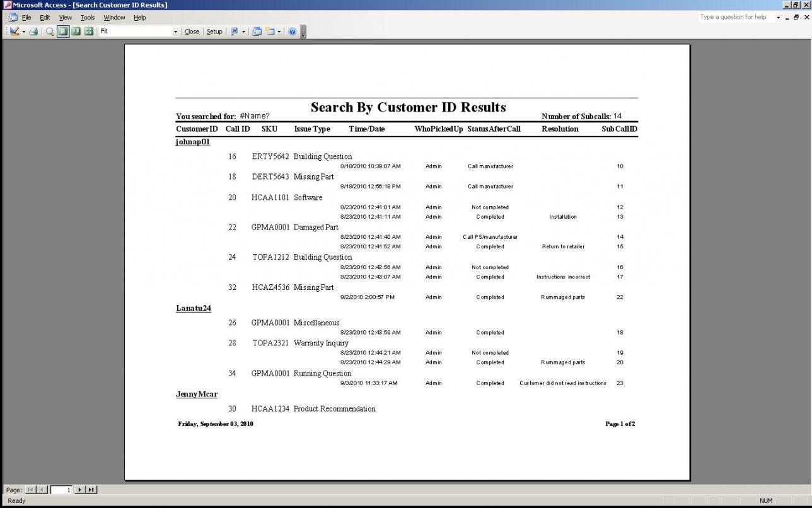Click the Microsoft Access Help icon
The height and width of the screenshot is (508, 812).
(x=293, y=31)
